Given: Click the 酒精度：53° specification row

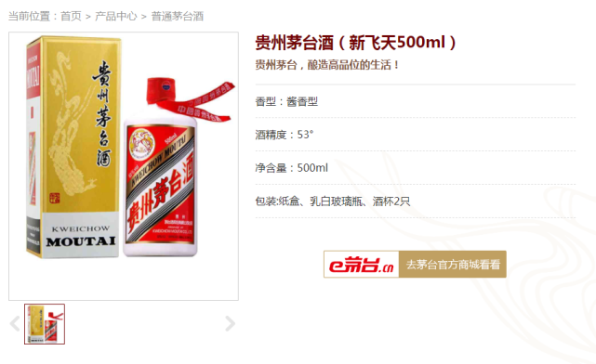Looking at the screenshot, I should click(x=416, y=135).
